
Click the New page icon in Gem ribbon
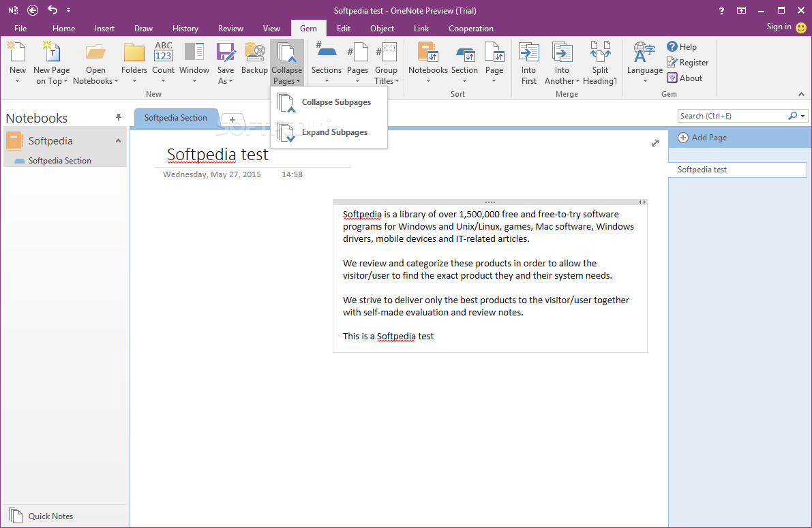[x=16, y=52]
